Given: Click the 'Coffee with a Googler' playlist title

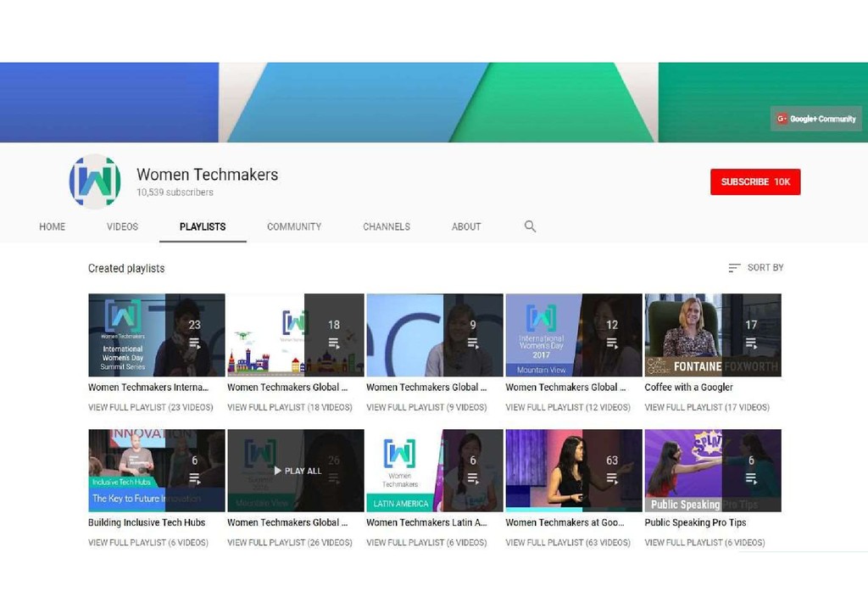Looking at the screenshot, I should point(688,387).
